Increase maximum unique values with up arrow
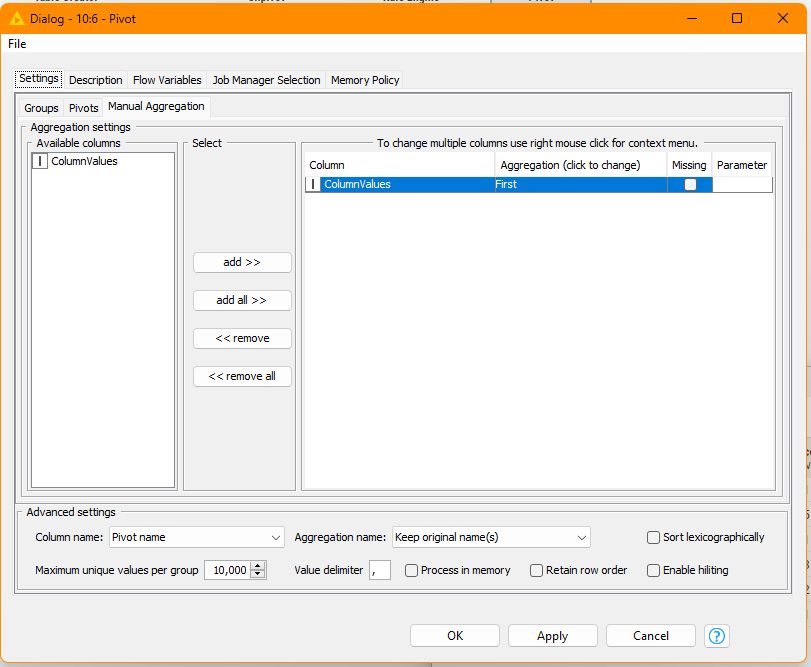 pos(259,566)
